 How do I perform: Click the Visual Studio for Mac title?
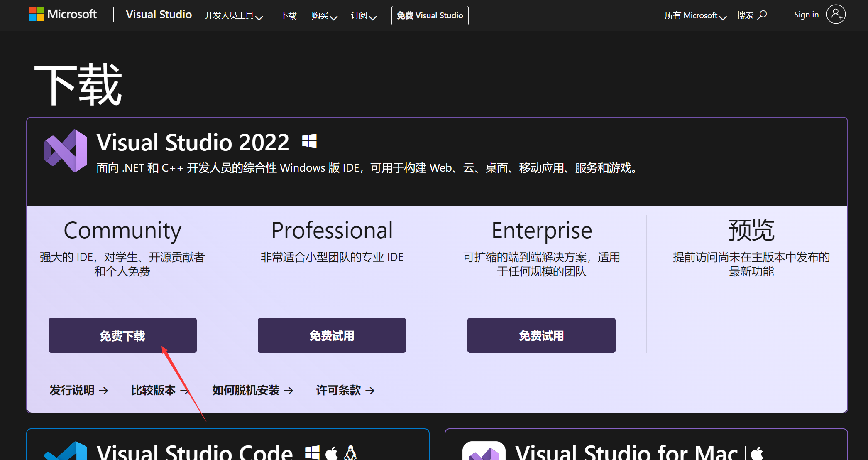pos(626,452)
